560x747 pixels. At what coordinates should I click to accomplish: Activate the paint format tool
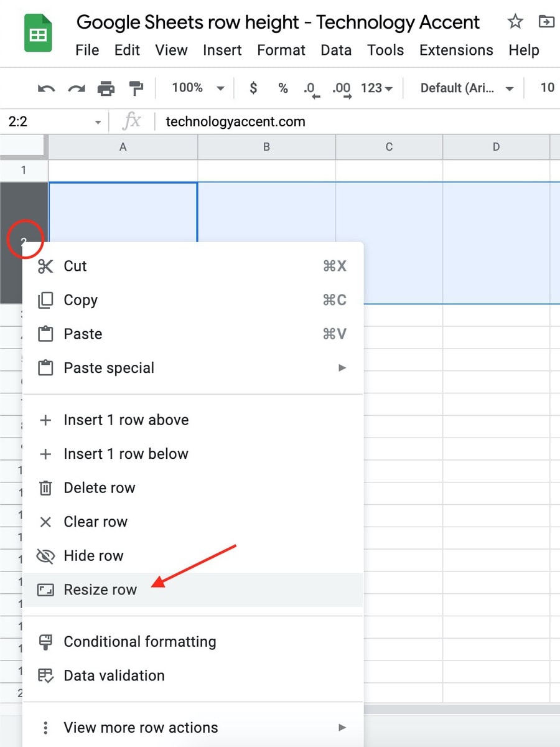tap(135, 88)
